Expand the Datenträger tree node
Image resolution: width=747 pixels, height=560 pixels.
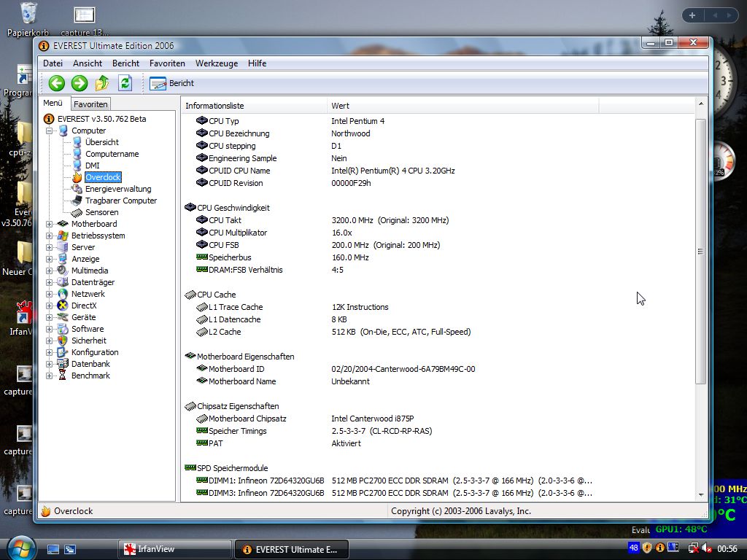pos(49,282)
